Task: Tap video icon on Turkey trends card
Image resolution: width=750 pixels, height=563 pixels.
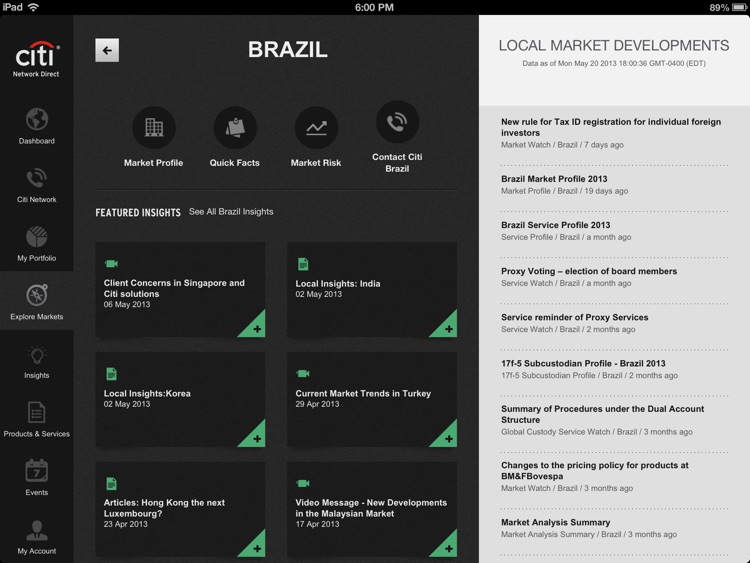Action: [x=303, y=374]
